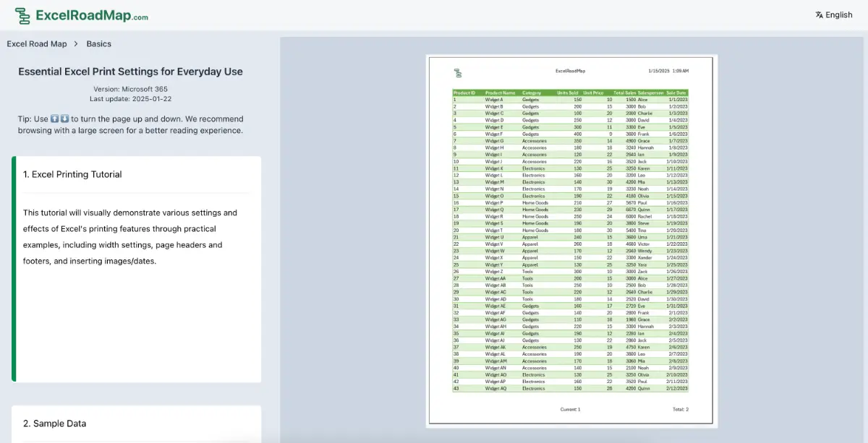Click the Current: 1 page footer in preview

[570, 409]
